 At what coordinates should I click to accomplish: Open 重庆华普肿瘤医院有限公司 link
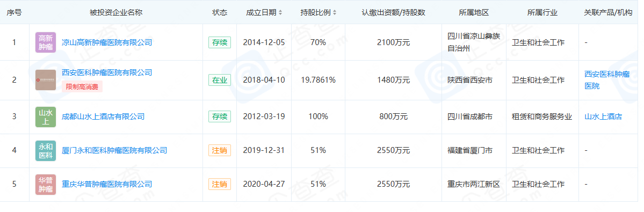coord(107,185)
